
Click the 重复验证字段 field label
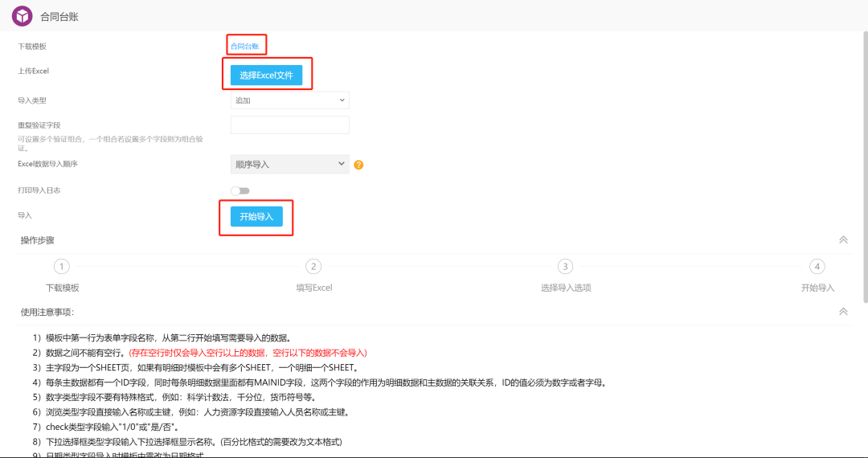[x=39, y=125]
